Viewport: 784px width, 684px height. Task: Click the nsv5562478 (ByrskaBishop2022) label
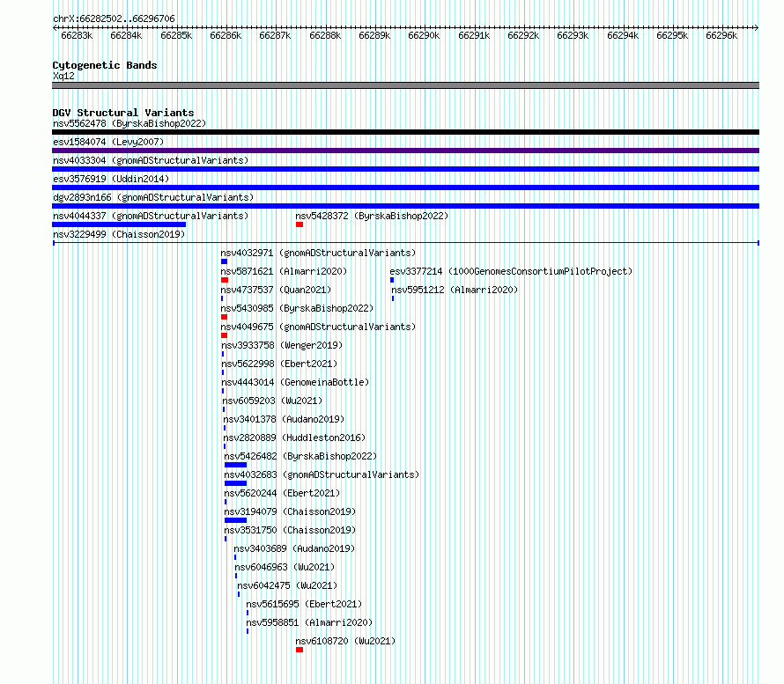click(129, 123)
